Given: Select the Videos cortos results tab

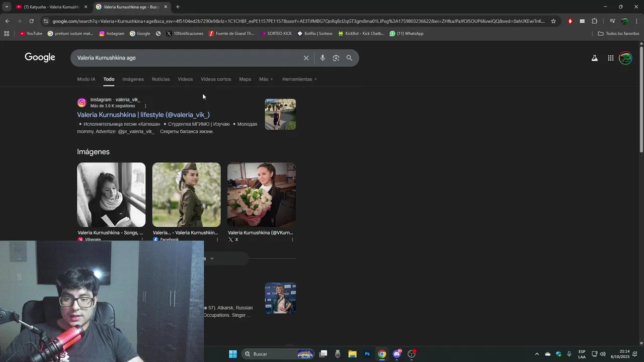Looking at the screenshot, I should click(x=216, y=79).
